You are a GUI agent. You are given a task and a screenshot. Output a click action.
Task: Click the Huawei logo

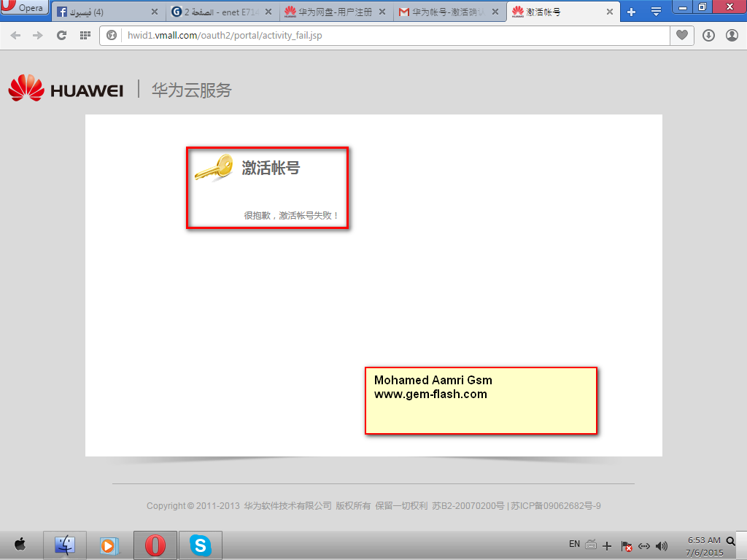point(66,88)
